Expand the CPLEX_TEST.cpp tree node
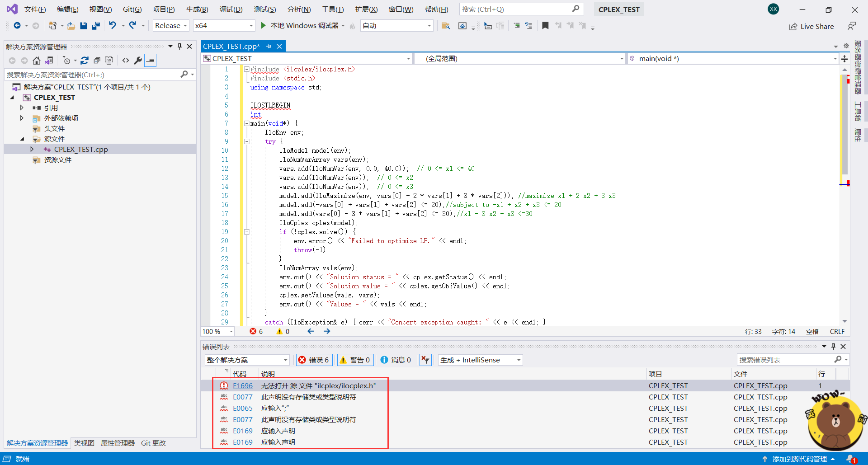 tap(32, 149)
